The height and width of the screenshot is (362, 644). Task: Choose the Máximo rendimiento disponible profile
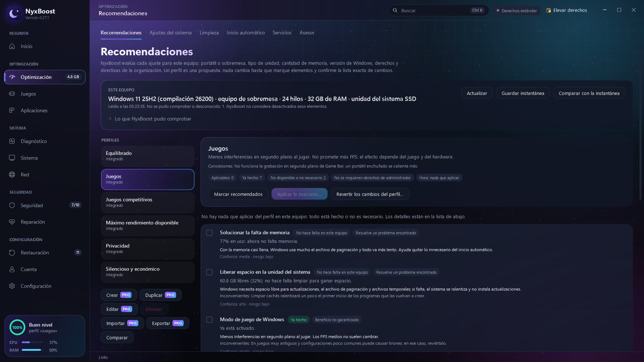[x=148, y=226]
